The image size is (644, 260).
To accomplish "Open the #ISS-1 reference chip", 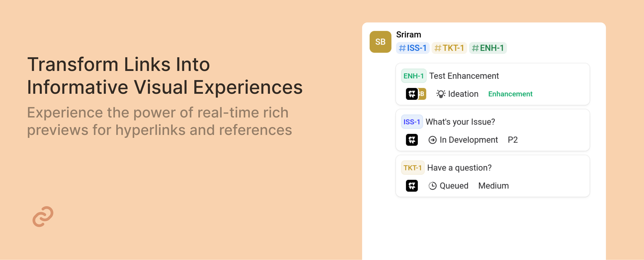I will (x=413, y=48).
